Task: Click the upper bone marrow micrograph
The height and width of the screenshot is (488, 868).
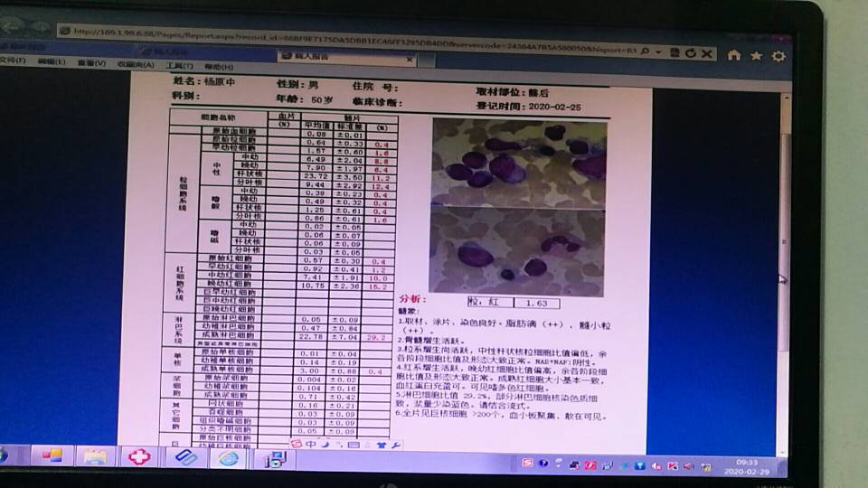Action: pos(519,164)
